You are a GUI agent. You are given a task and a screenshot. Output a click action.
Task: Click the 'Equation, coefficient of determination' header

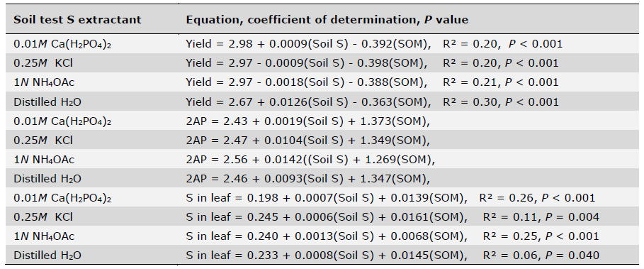point(303,20)
